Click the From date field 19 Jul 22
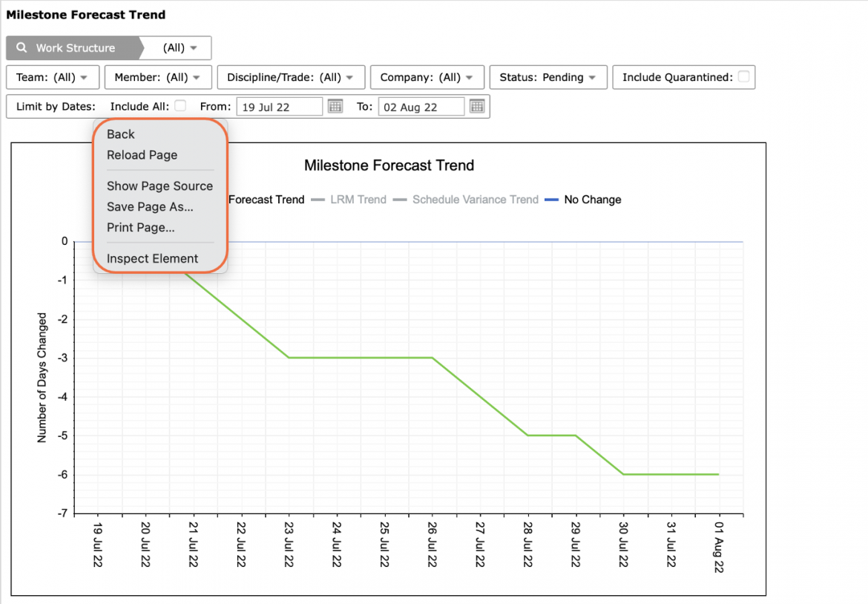The height and width of the screenshot is (604, 868). tap(279, 106)
